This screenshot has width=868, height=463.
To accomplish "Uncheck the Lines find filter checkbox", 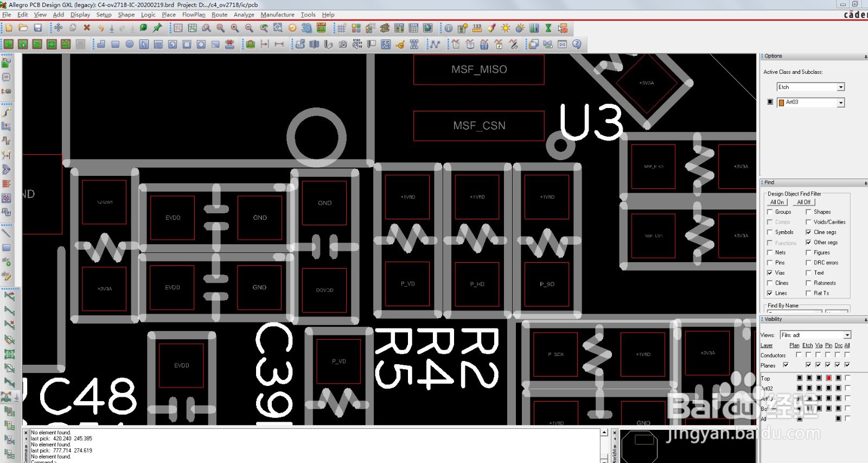I will (769, 293).
